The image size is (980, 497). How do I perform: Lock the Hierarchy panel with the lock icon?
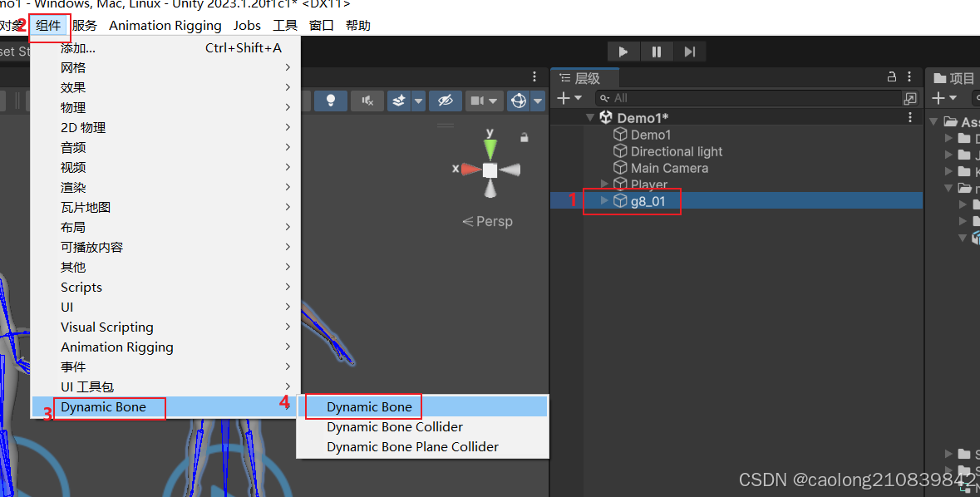coord(891,77)
